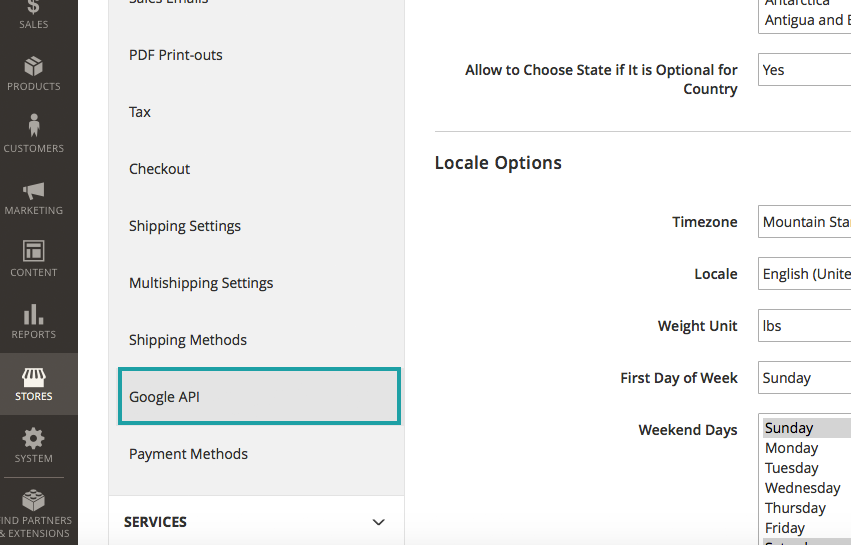Screen dimensions: 851x545
Task: Open the System gear icon
Action: [x=34, y=440]
